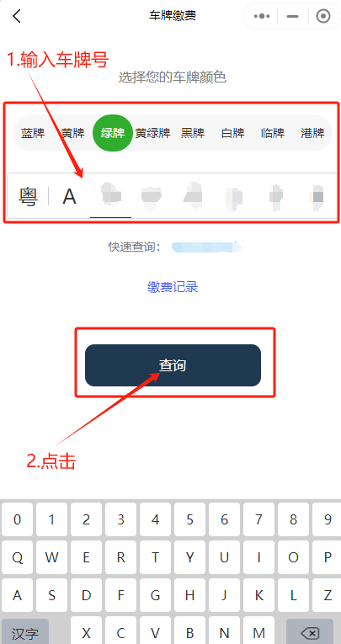Tap the blurred quick query plate link
This screenshot has height=644, width=341.
206,247
